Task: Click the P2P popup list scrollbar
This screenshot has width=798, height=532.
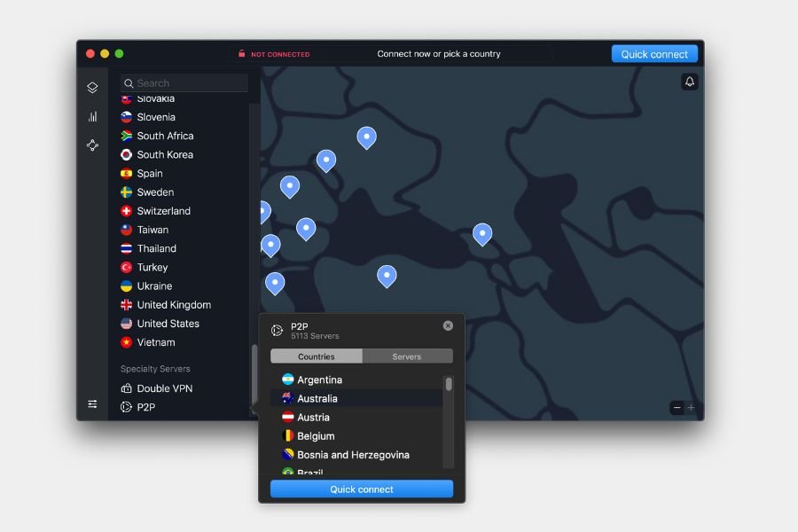Action: (449, 385)
